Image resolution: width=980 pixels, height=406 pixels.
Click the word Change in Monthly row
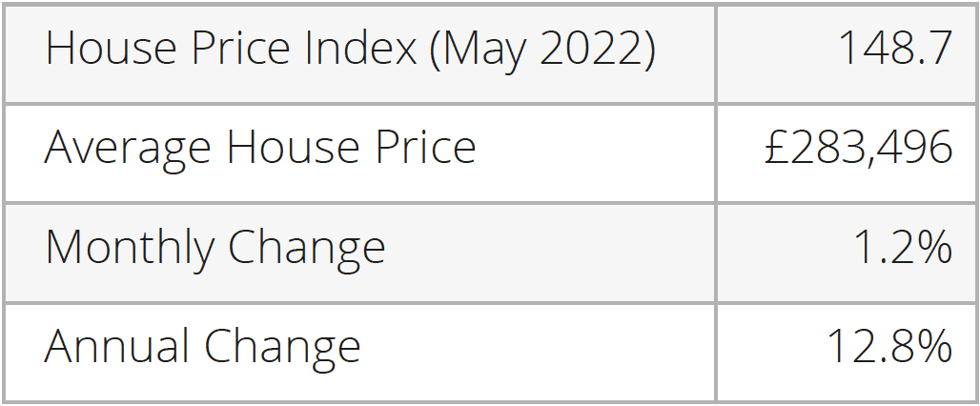pos(306,249)
